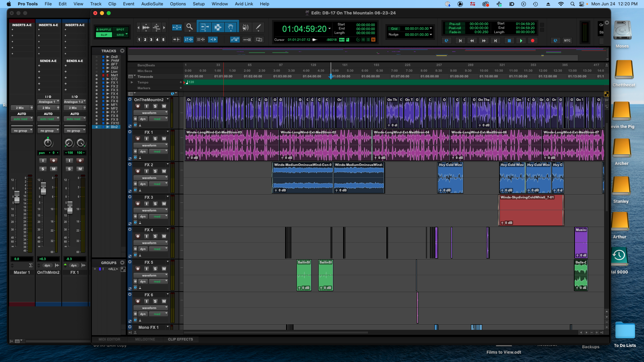Click Return to Zero transport button
The image size is (644, 362).
point(460,41)
